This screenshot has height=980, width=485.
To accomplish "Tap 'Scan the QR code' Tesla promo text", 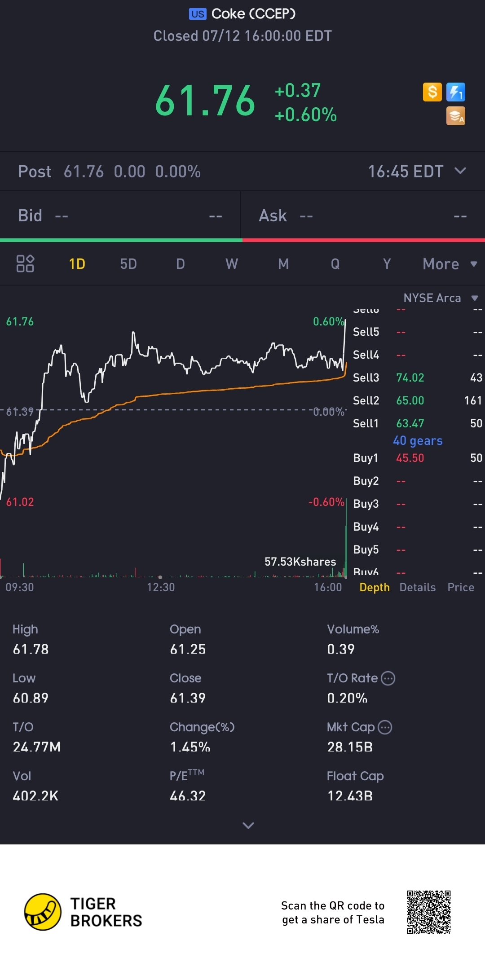I will click(333, 912).
